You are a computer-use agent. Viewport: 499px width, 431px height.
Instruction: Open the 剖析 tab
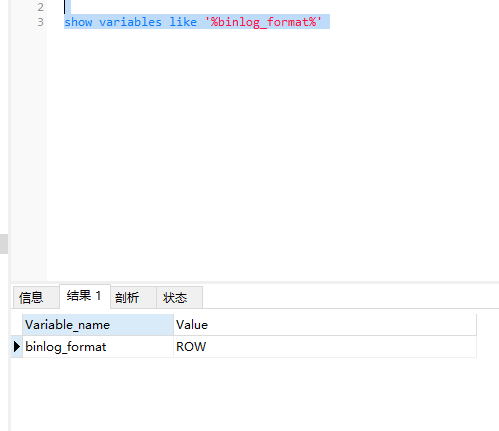133,297
